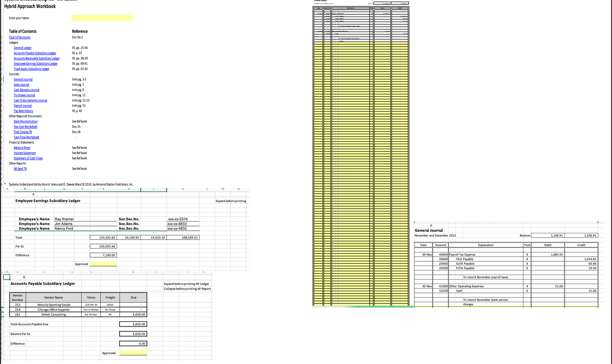Click the yellow Enter your name field
This screenshot has width=612, height=364.
click(102, 18)
